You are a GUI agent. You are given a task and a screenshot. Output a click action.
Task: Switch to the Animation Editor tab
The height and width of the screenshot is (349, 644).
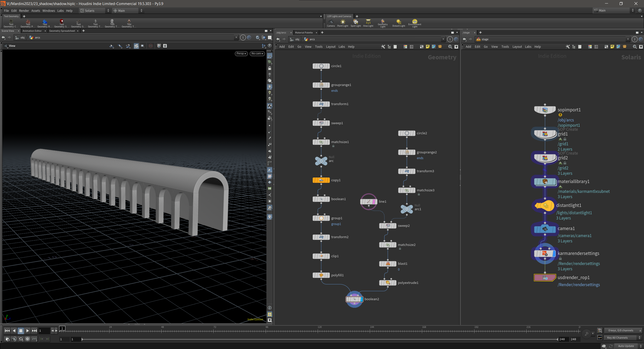(x=32, y=31)
